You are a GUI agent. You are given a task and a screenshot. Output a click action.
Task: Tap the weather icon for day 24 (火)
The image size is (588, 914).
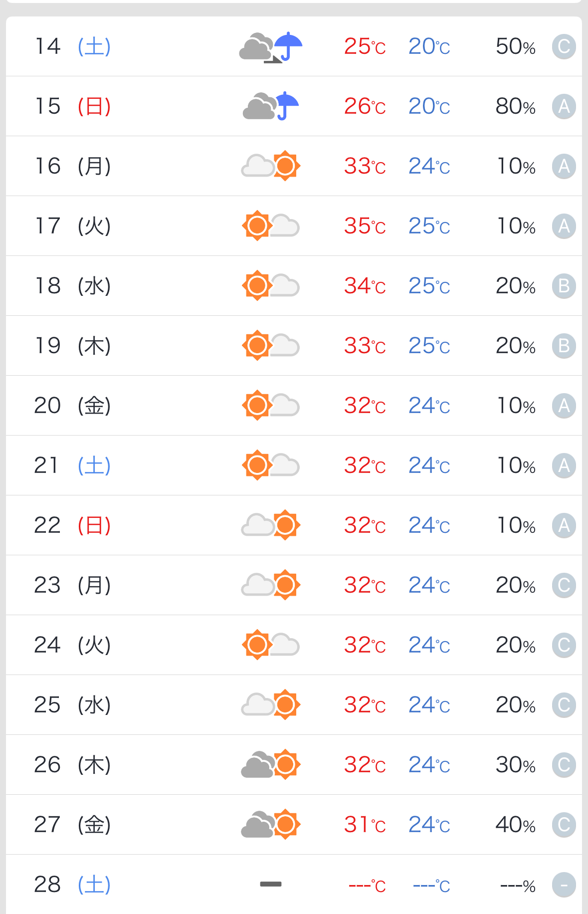click(x=271, y=645)
